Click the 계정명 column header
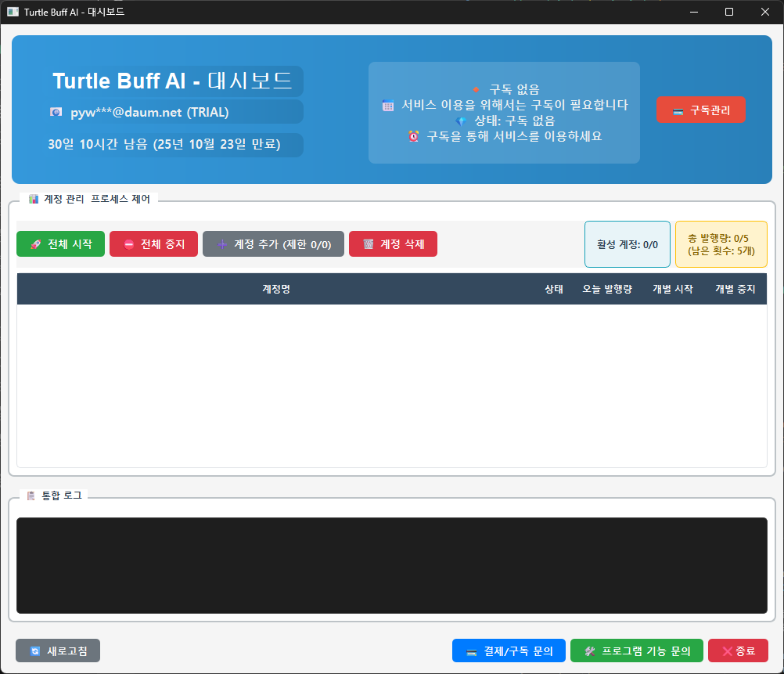The width and height of the screenshot is (784, 674). click(276, 289)
